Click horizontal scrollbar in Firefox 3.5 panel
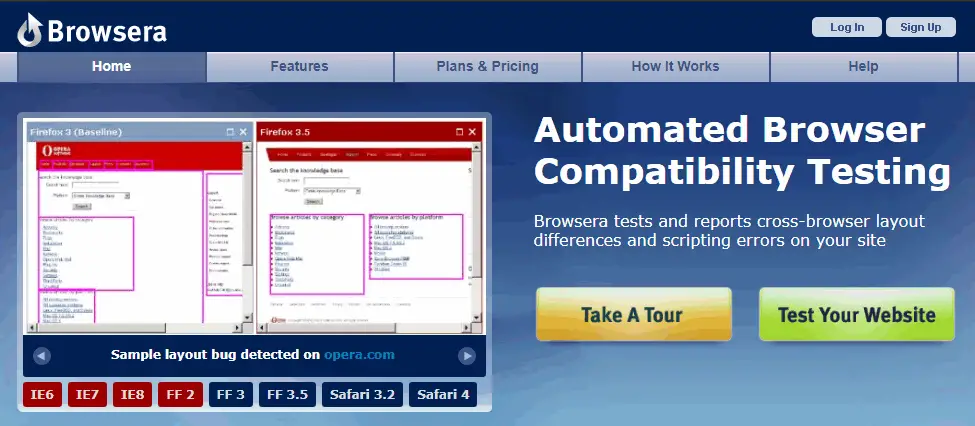The image size is (975, 426). (x=364, y=328)
